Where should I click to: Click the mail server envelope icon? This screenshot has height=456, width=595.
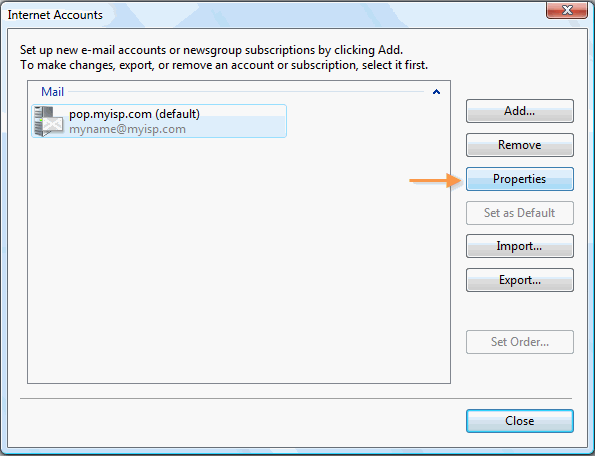coord(48,121)
